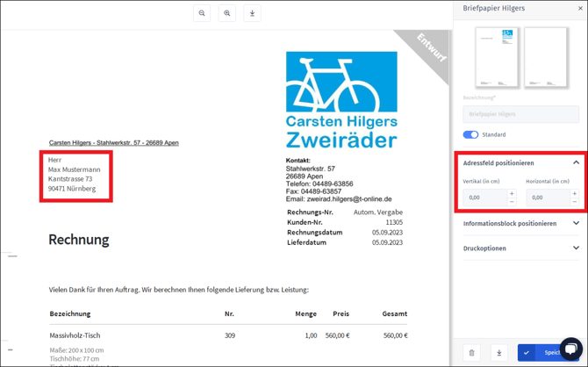Download letterhead via bottom panel icon
The height and width of the screenshot is (367, 588).
click(499, 353)
